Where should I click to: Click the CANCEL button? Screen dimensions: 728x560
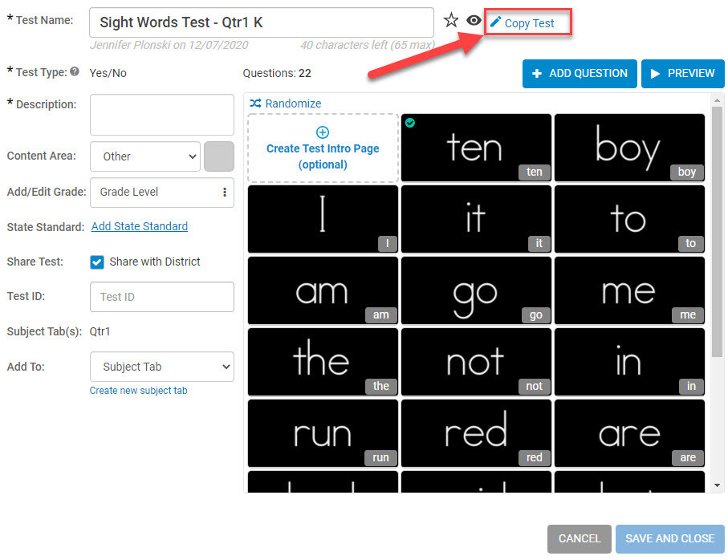(580, 538)
